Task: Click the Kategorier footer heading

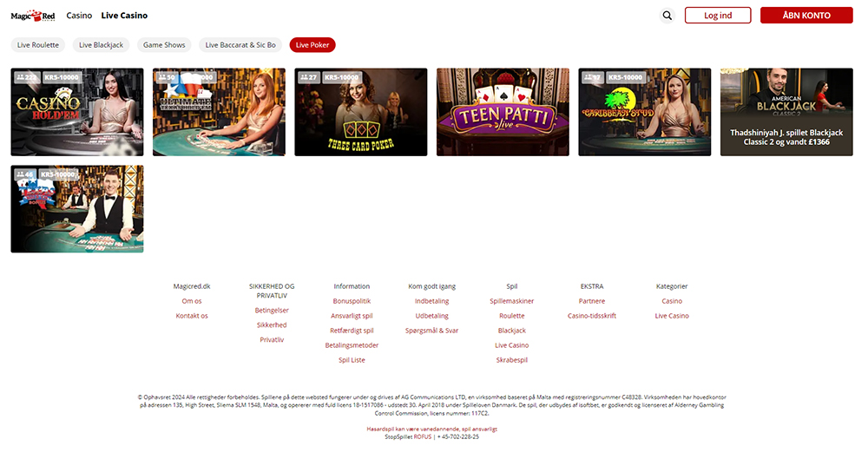Action: pyautogui.click(x=672, y=286)
